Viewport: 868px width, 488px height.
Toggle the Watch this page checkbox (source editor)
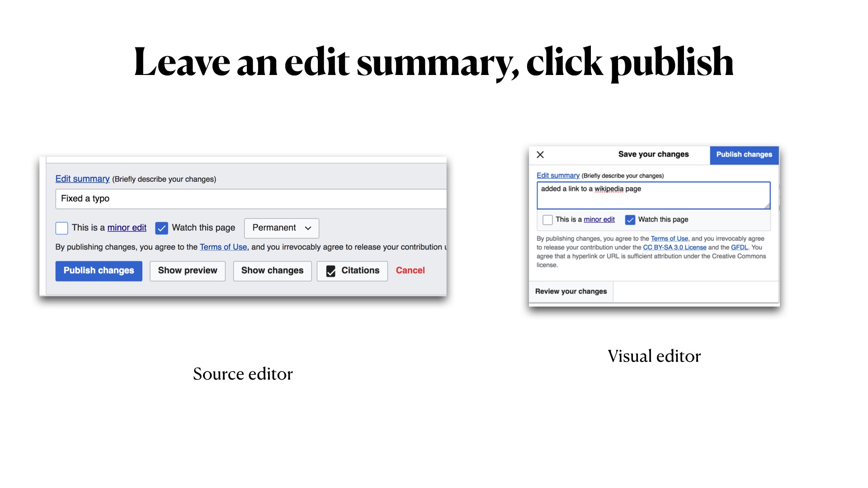click(x=162, y=228)
